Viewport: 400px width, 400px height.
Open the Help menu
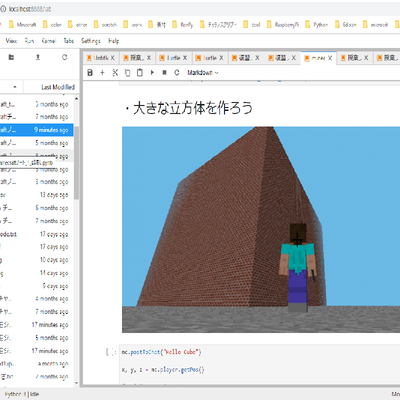pyautogui.click(x=113, y=41)
